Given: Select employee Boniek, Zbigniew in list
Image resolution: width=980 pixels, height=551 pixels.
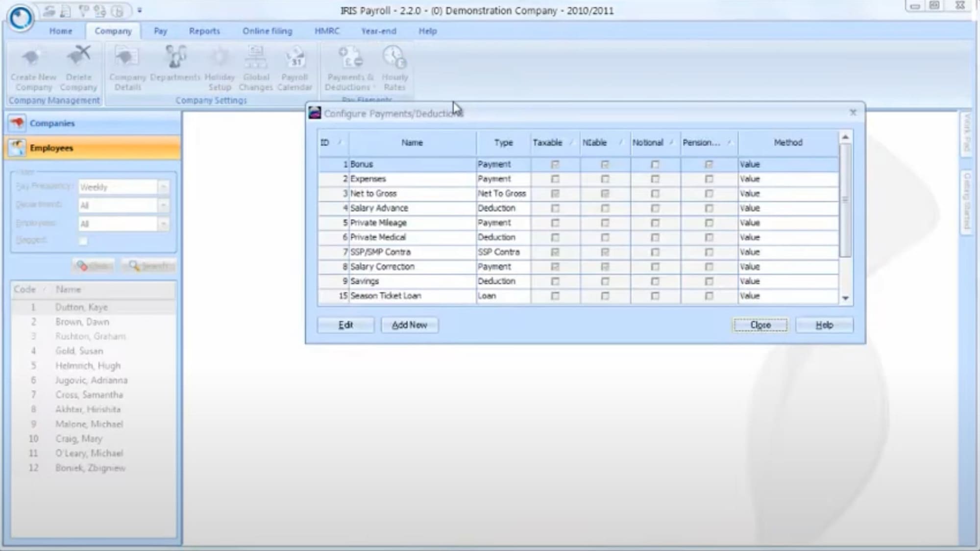Looking at the screenshot, I should pyautogui.click(x=93, y=468).
